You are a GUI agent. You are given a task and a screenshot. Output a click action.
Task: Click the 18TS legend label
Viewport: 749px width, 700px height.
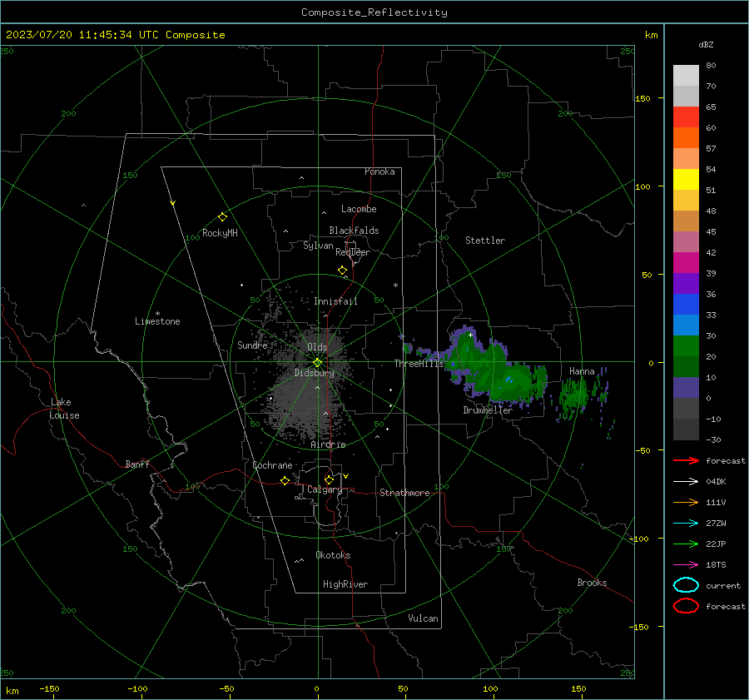[716, 565]
